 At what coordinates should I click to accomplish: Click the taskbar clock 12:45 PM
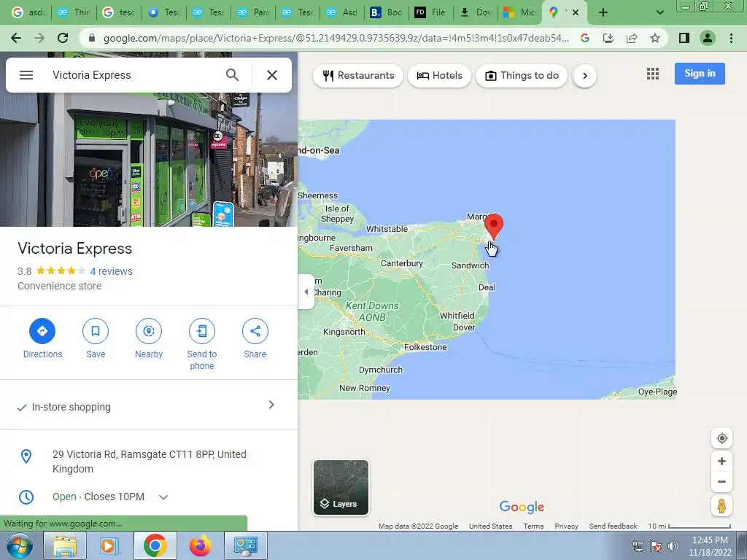710,540
